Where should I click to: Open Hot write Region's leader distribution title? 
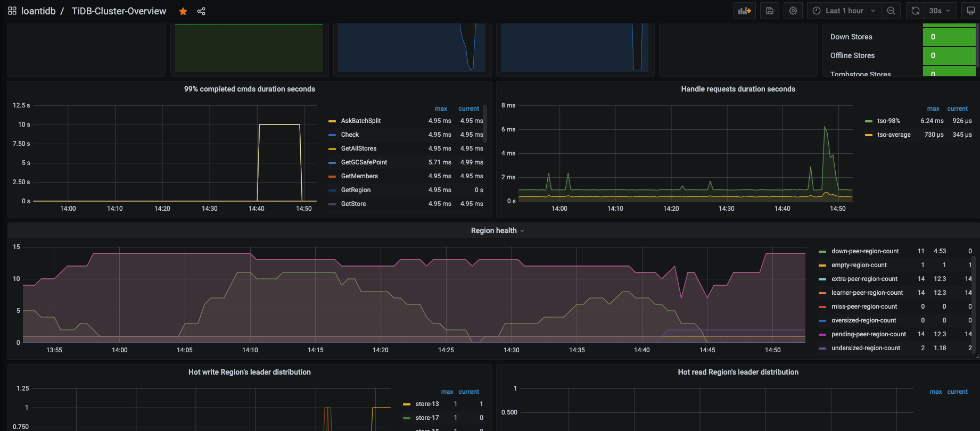pos(249,372)
